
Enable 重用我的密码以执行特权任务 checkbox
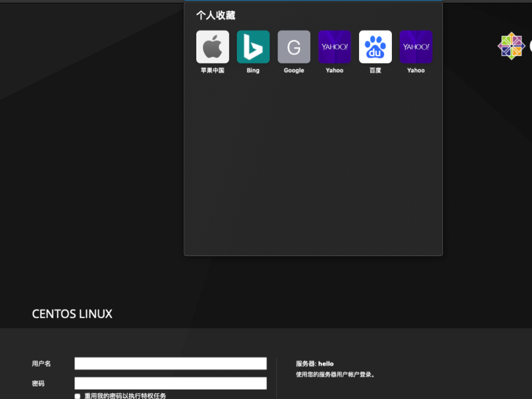click(77, 396)
